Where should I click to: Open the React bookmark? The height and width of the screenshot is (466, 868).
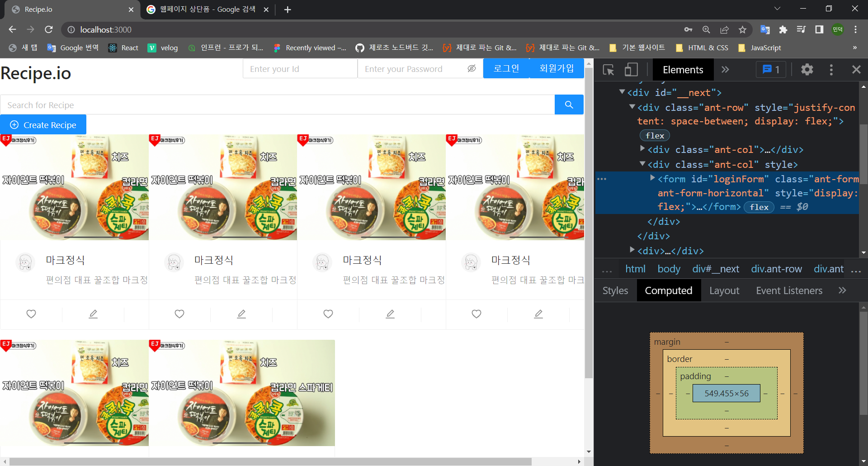pos(123,48)
